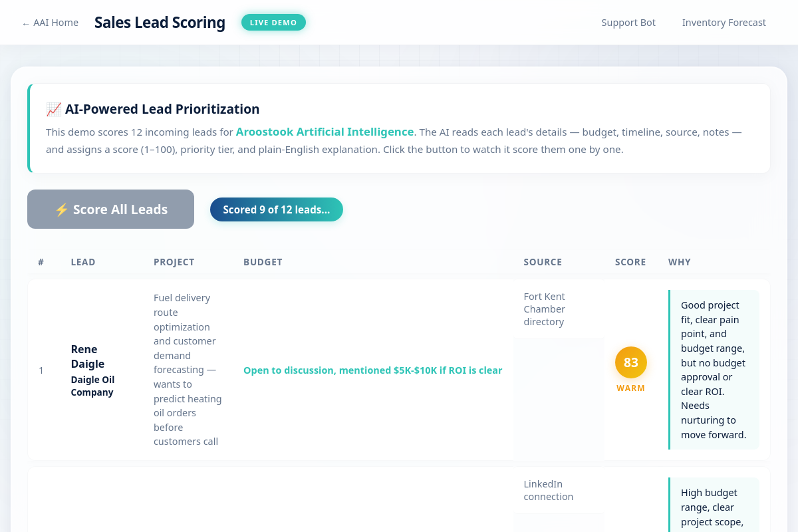Go back via AAI Home link
The height and width of the screenshot is (532, 798).
tap(50, 23)
